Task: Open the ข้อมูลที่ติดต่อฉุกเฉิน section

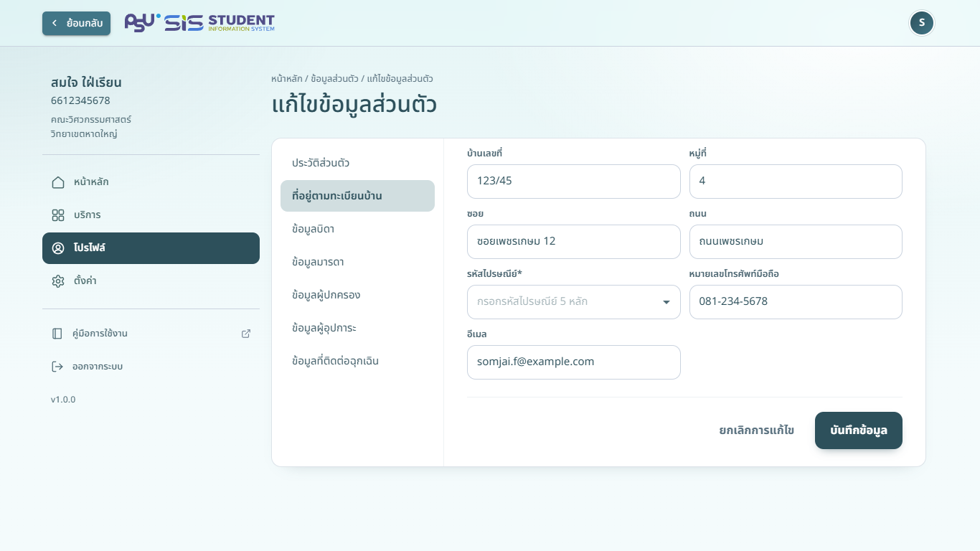Action: click(357, 361)
